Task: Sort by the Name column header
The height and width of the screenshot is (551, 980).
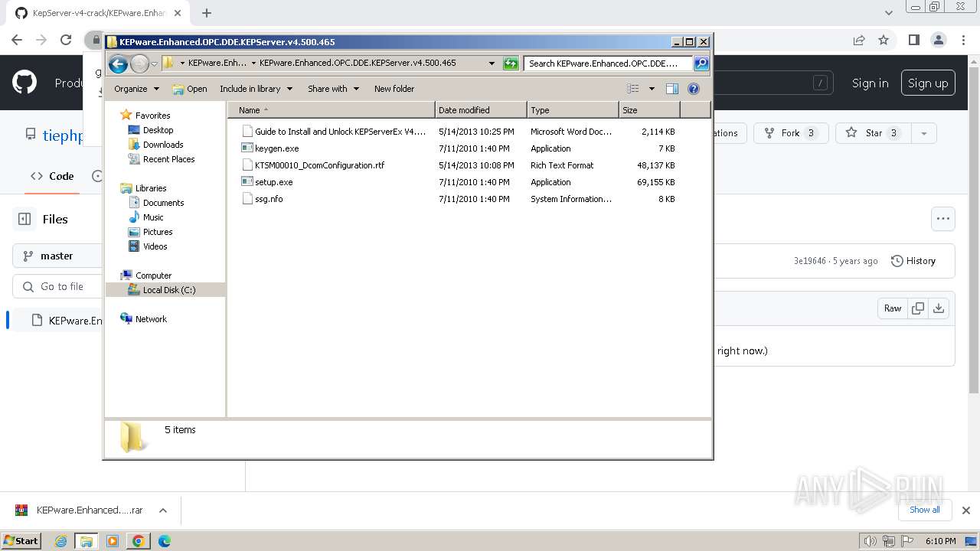Action: 331,110
